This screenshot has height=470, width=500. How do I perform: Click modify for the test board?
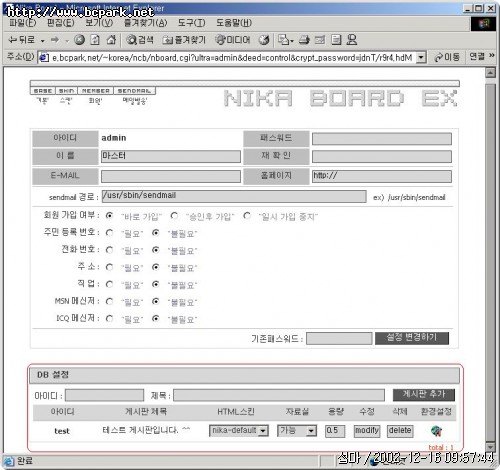click(367, 431)
